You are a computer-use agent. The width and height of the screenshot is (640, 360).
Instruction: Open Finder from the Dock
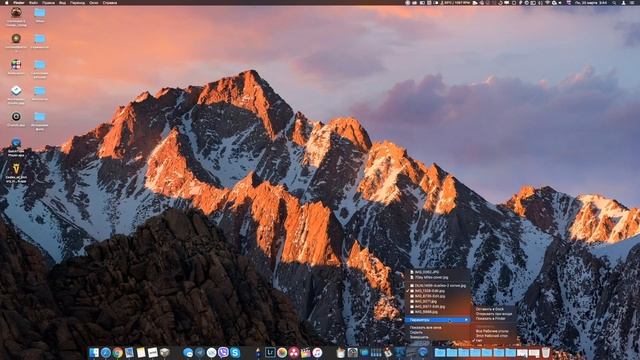(94, 352)
